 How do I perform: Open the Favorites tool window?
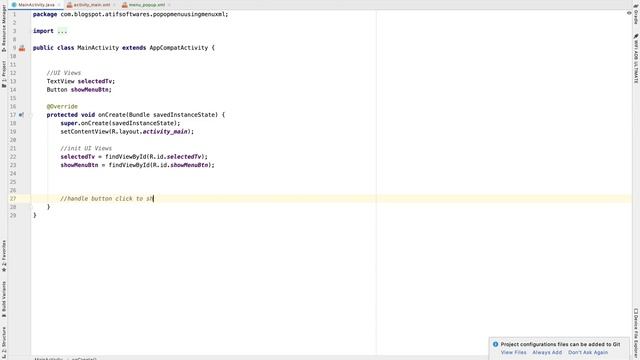pyautogui.click(x=4, y=256)
